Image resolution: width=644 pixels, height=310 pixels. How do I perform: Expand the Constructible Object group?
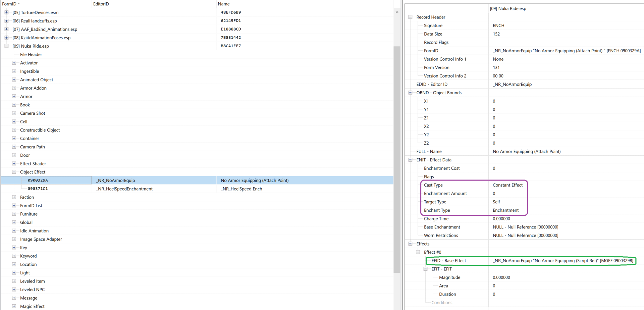click(14, 130)
